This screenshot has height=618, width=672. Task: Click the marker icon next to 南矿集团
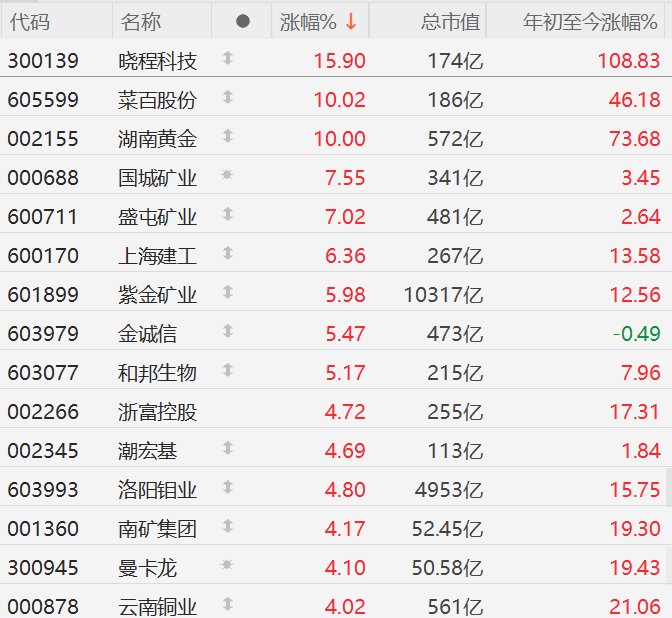[x=228, y=526]
